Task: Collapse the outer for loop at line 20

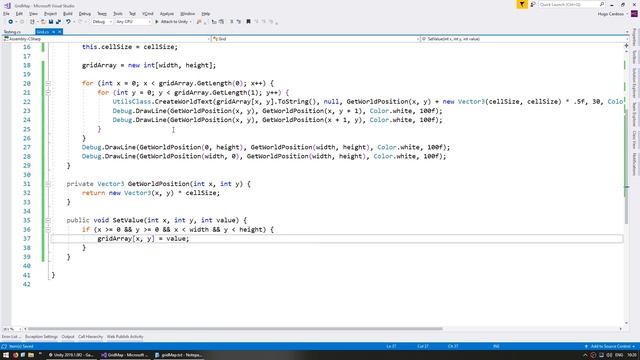Action: [48, 83]
